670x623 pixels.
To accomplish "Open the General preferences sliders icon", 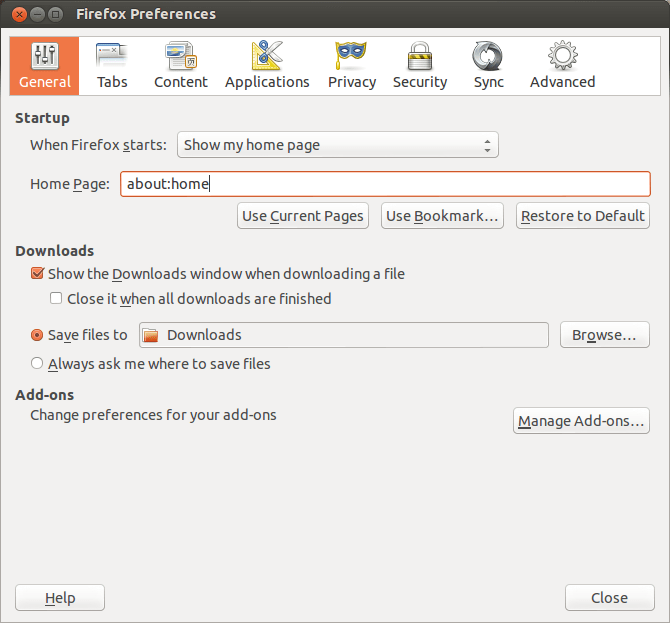I will coord(44,56).
